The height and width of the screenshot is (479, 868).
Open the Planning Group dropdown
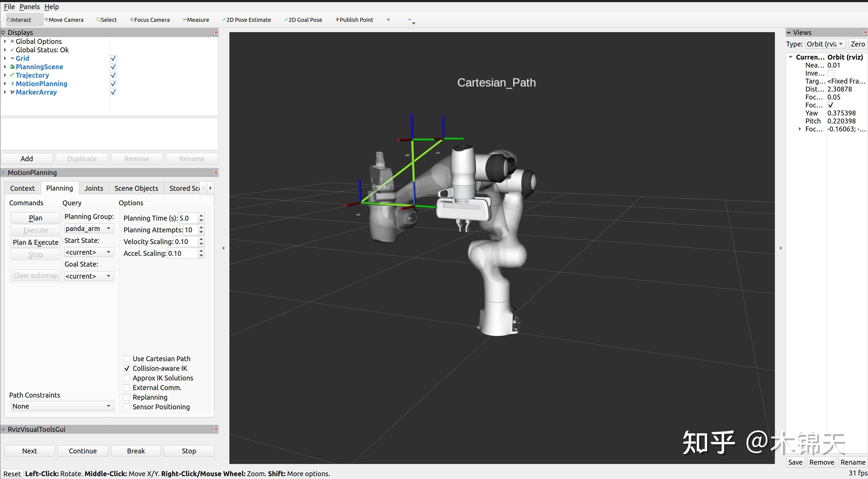[x=89, y=229]
